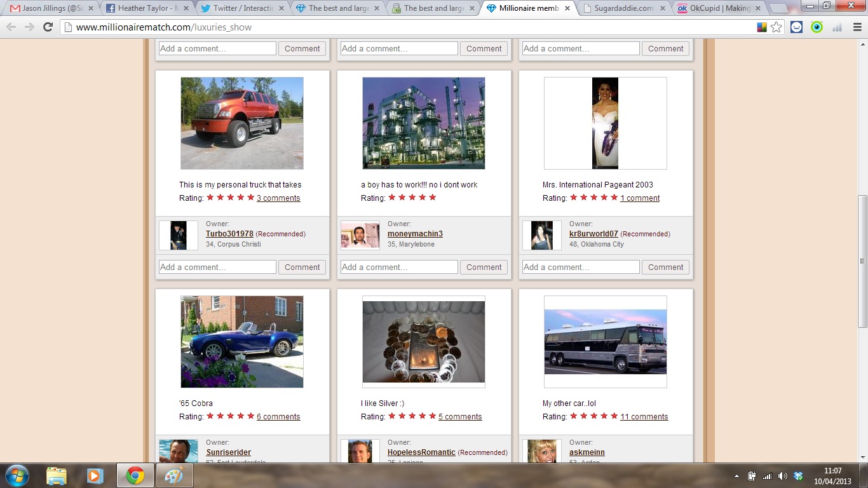This screenshot has height=488, width=868.
Task: Show hidden system tray icons
Action: pyautogui.click(x=736, y=476)
